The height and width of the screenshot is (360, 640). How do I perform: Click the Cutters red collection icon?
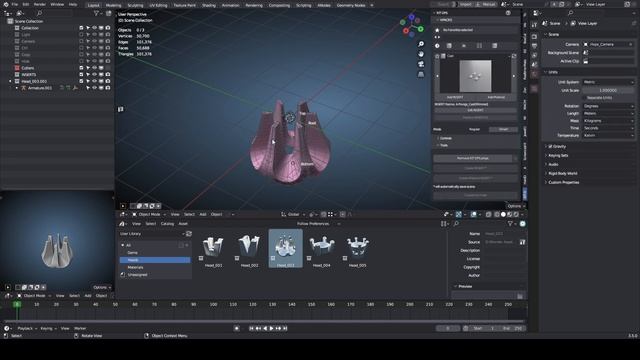coord(17,68)
